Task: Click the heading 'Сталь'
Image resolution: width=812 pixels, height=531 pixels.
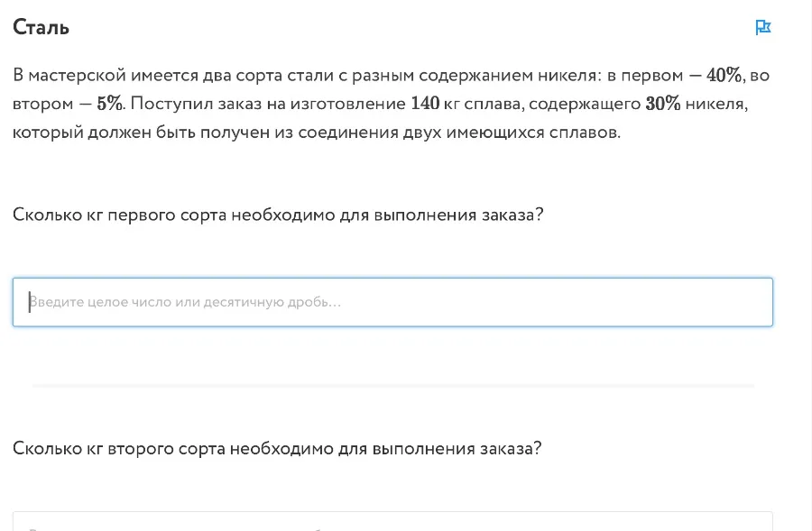Action: (x=40, y=27)
